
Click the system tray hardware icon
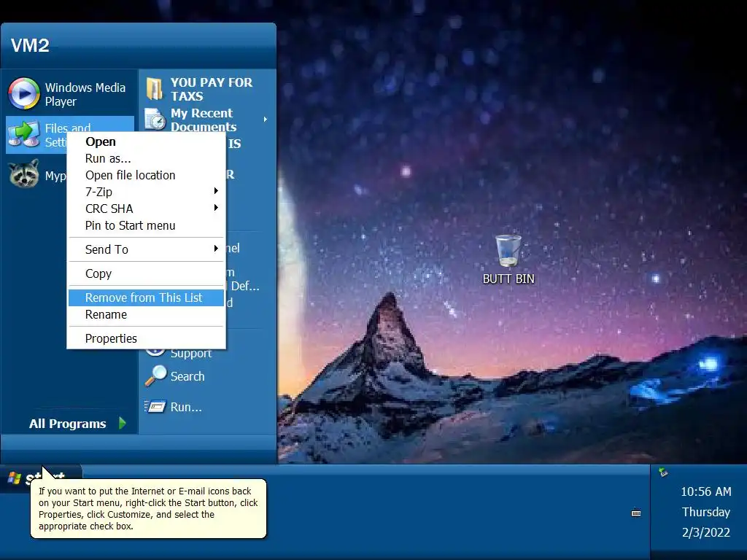663,472
